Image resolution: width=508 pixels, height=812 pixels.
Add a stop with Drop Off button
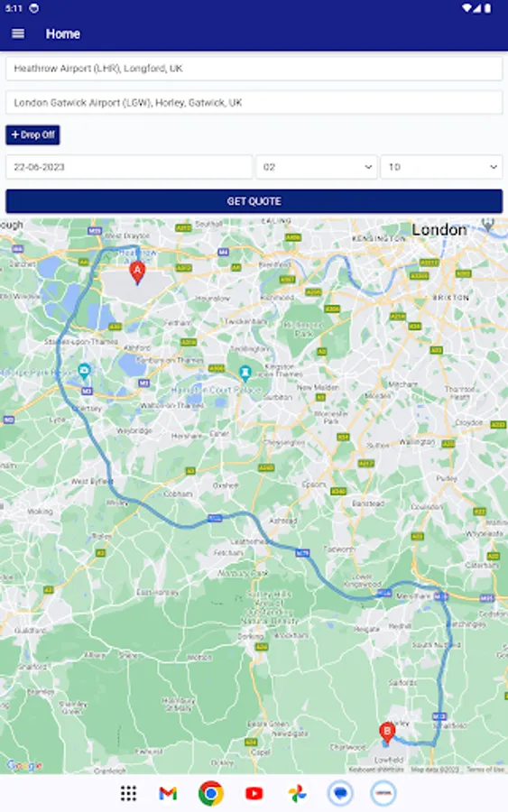tap(32, 134)
